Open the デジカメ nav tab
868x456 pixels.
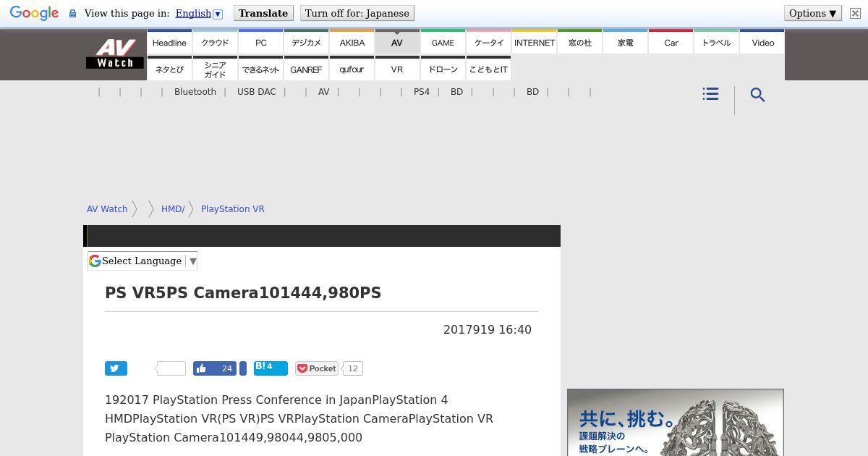point(306,42)
